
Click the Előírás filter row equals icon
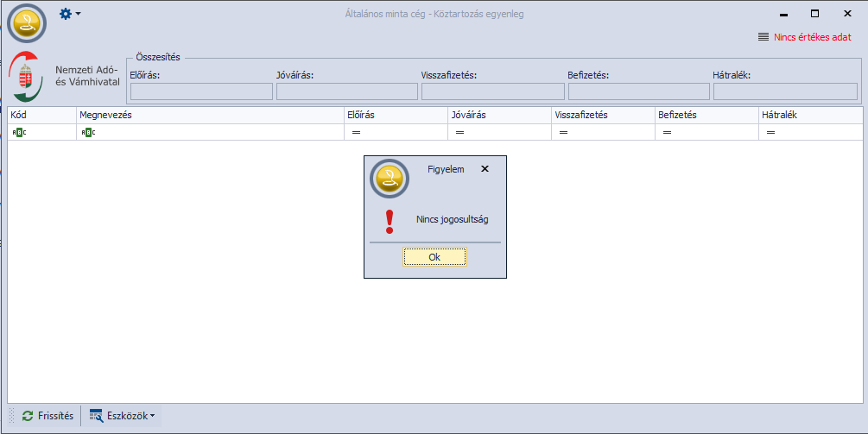pos(355,132)
